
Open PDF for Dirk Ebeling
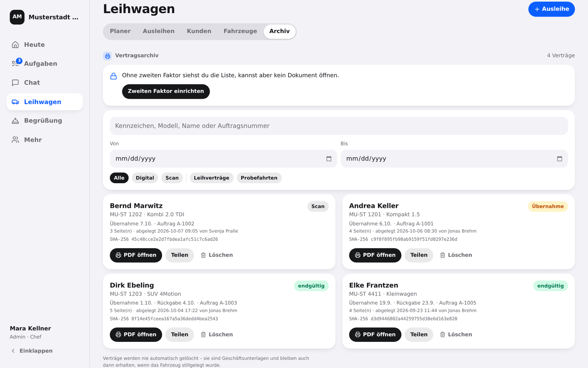click(136, 335)
